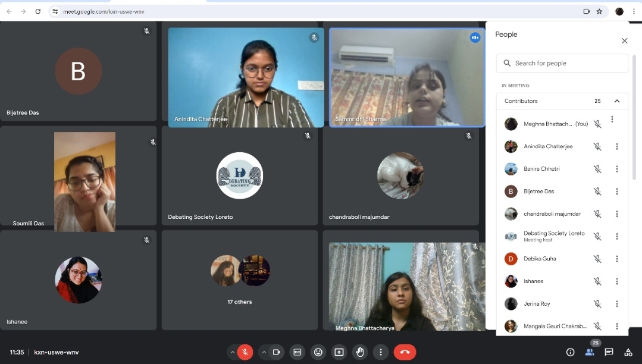Turn off camera with the video button
The width and height of the screenshot is (642, 364).
(276, 352)
